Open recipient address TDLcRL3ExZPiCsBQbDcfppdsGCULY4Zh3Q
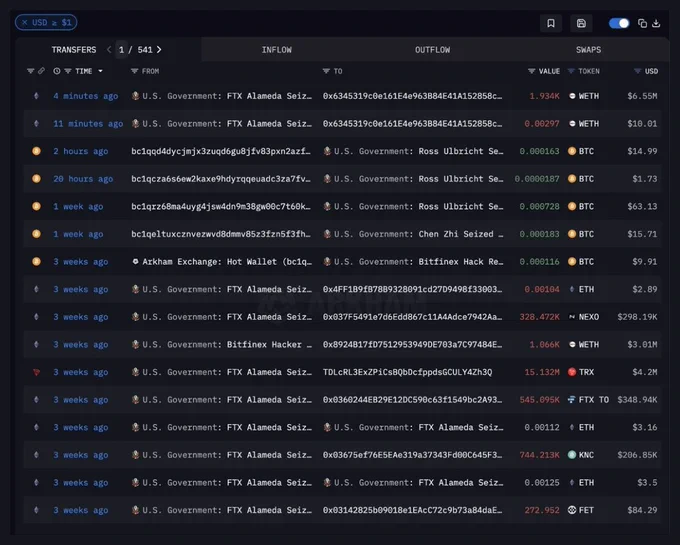The image size is (680, 545). (x=407, y=372)
